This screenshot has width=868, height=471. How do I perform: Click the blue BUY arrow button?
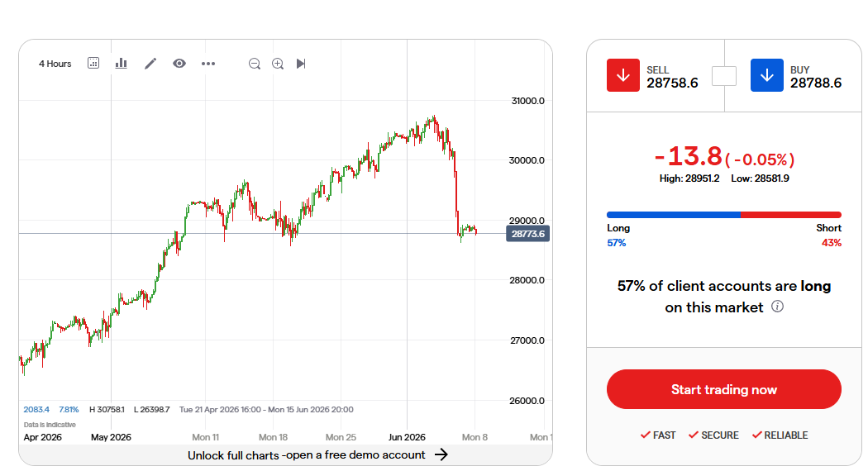coord(766,75)
